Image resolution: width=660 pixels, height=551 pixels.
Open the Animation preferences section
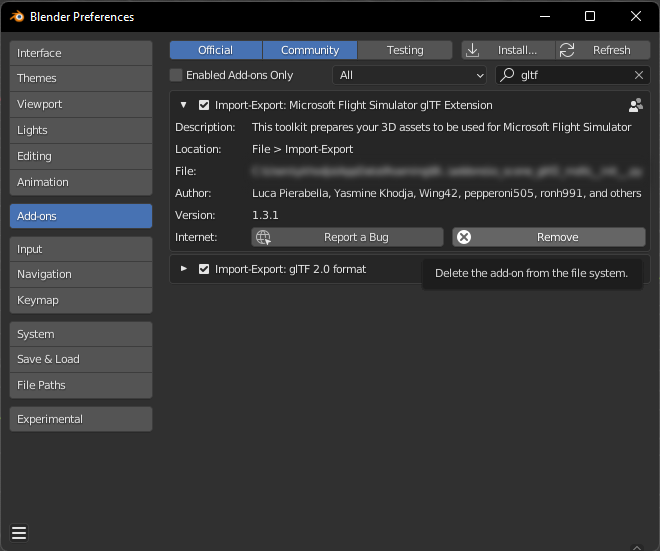(x=81, y=182)
